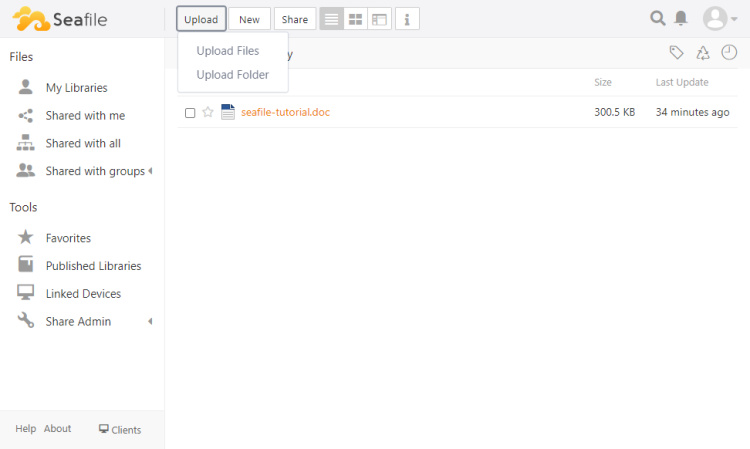View library history clock icon
750x449 pixels.
[x=729, y=53]
